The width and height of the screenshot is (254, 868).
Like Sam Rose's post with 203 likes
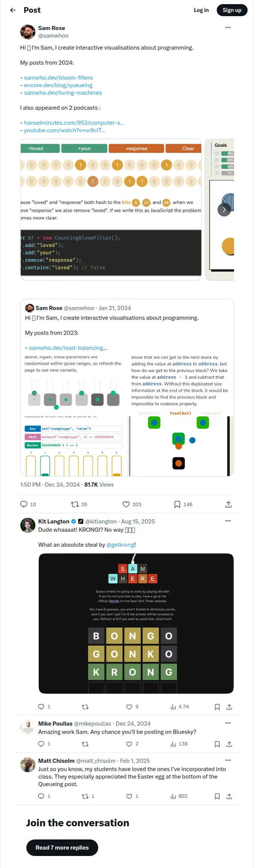click(x=132, y=504)
